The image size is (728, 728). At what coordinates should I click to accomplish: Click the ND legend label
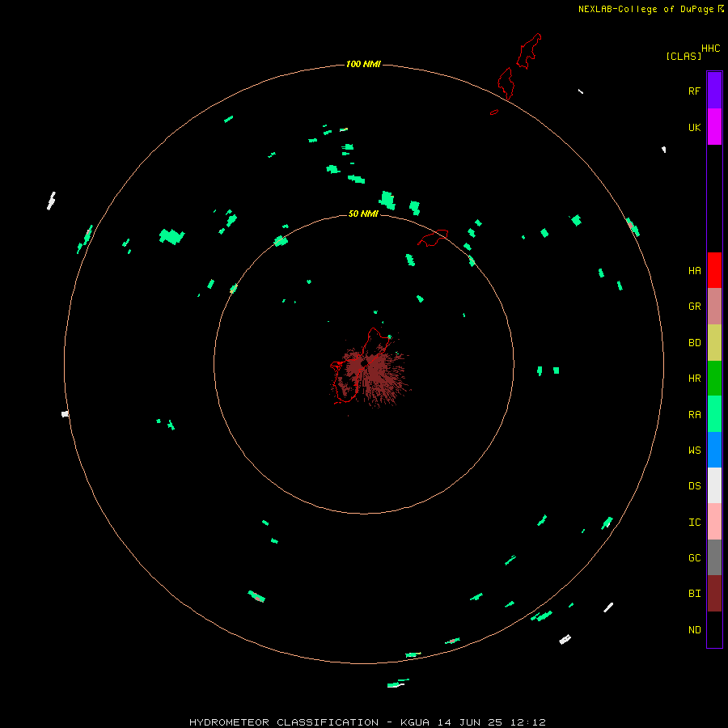(694, 629)
